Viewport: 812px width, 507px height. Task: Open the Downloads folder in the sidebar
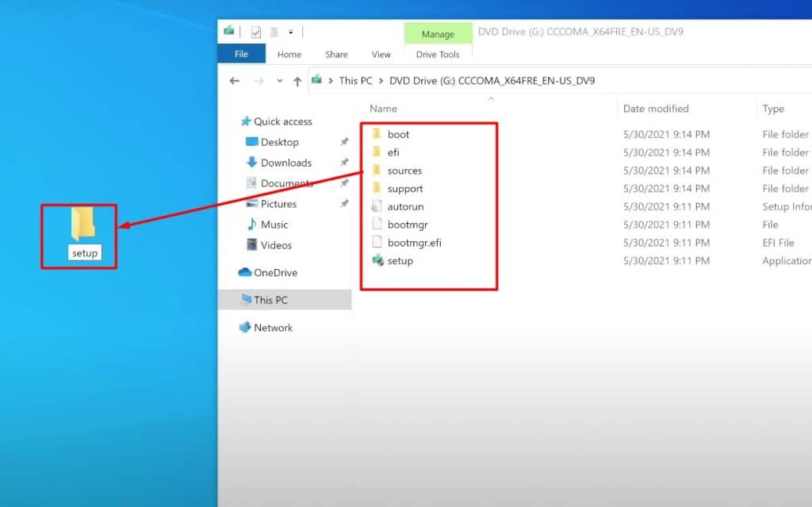tap(286, 162)
